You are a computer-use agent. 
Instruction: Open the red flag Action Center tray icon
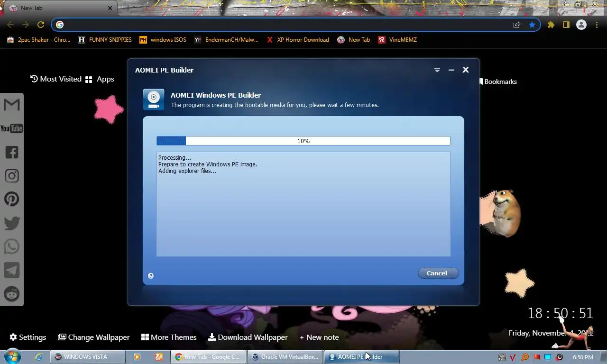[x=536, y=357]
